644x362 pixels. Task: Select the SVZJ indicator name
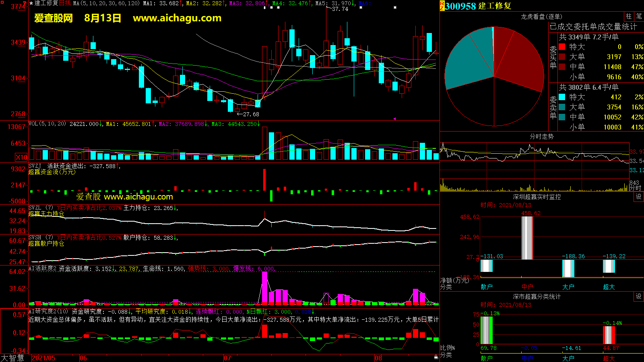coord(35,166)
